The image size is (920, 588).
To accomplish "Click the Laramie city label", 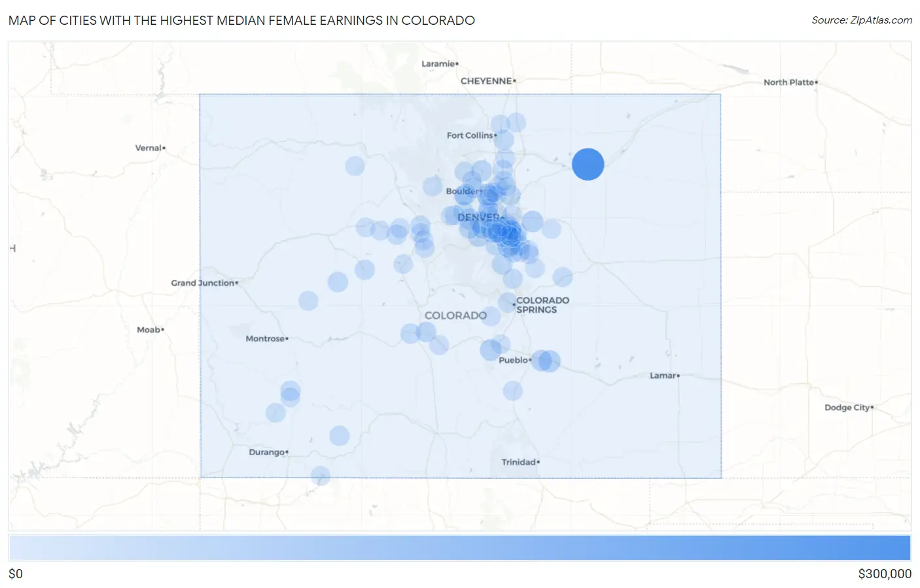I will (438, 63).
